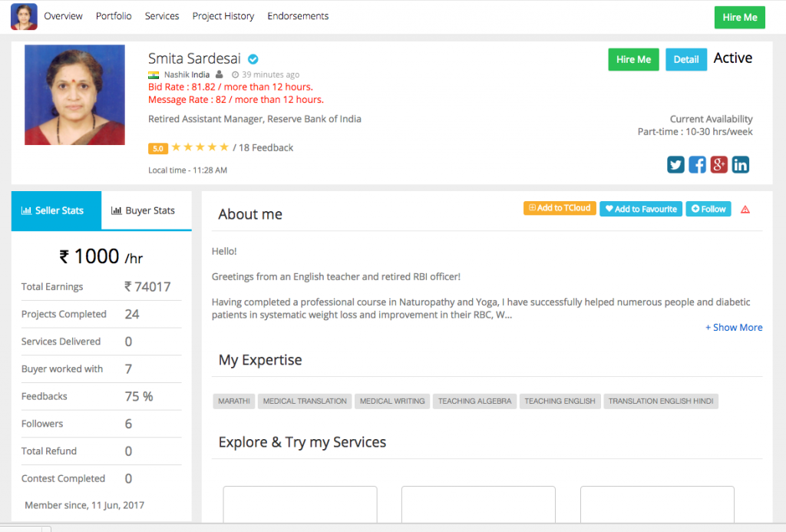This screenshot has height=532, width=786.
Task: Open the Google Plus icon
Action: pos(718,164)
